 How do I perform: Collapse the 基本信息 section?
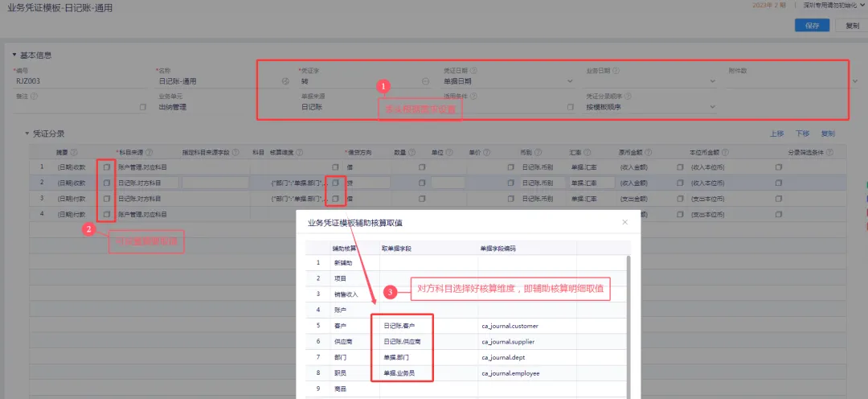pos(14,55)
